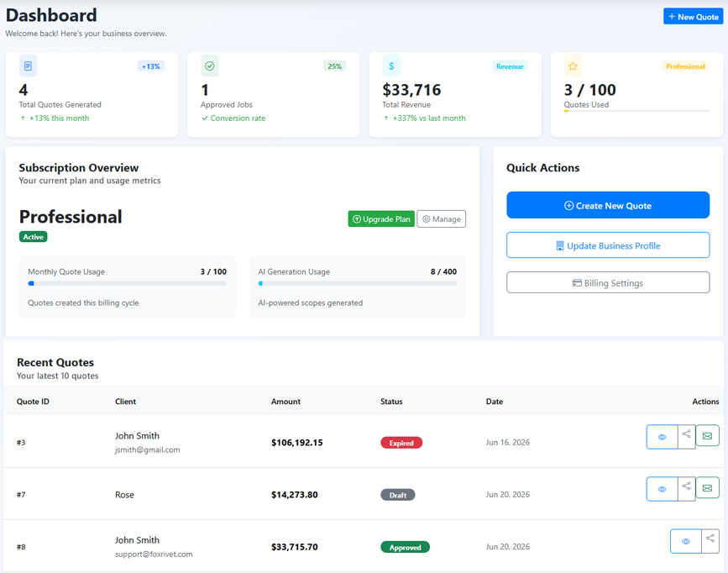Click the amount $106,192.15
Image resolution: width=728 pixels, height=573 pixels.
pos(297,443)
